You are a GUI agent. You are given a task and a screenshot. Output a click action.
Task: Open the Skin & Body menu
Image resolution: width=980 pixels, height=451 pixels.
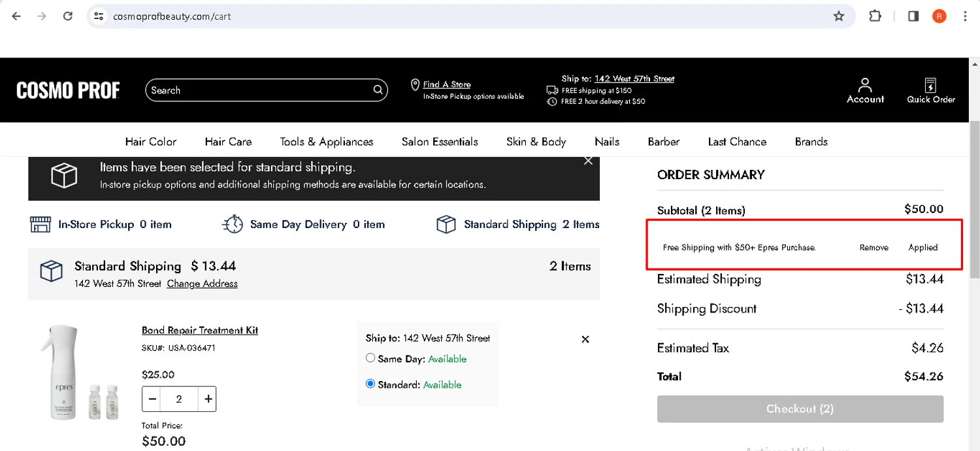[536, 142]
